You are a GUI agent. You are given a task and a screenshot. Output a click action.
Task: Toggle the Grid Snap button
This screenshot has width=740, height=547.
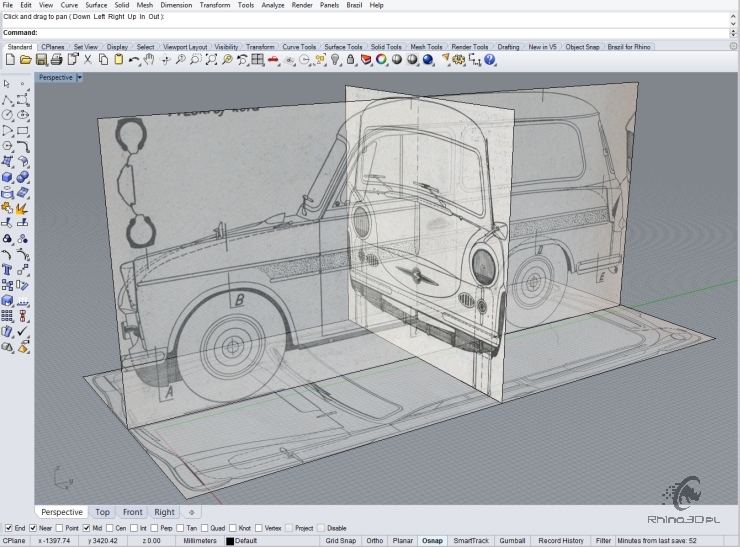(340, 541)
